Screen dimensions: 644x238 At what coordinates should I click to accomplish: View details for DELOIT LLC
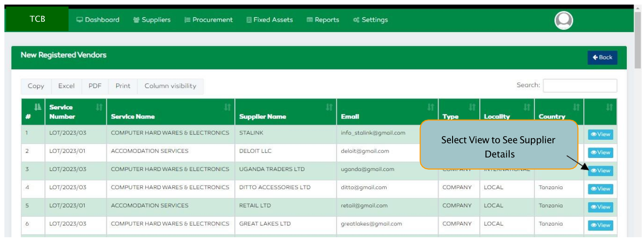click(601, 152)
